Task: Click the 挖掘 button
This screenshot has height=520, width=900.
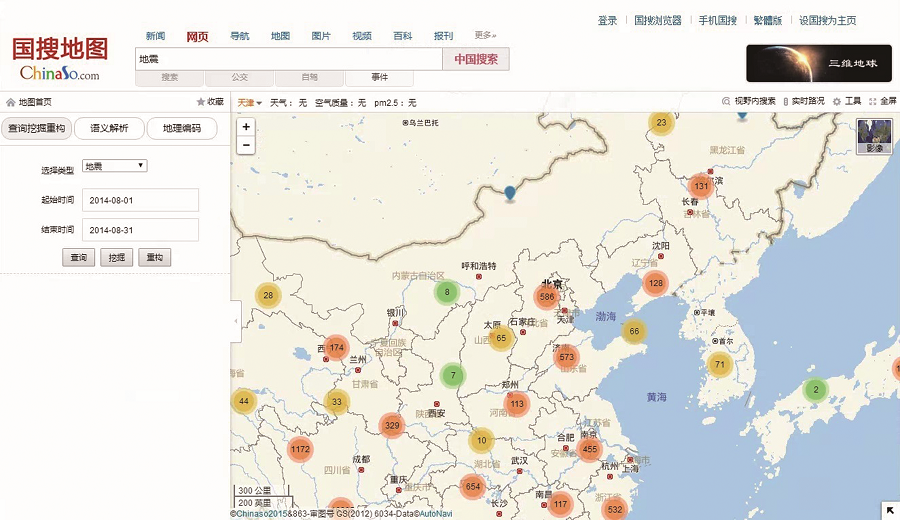Action: [116, 257]
